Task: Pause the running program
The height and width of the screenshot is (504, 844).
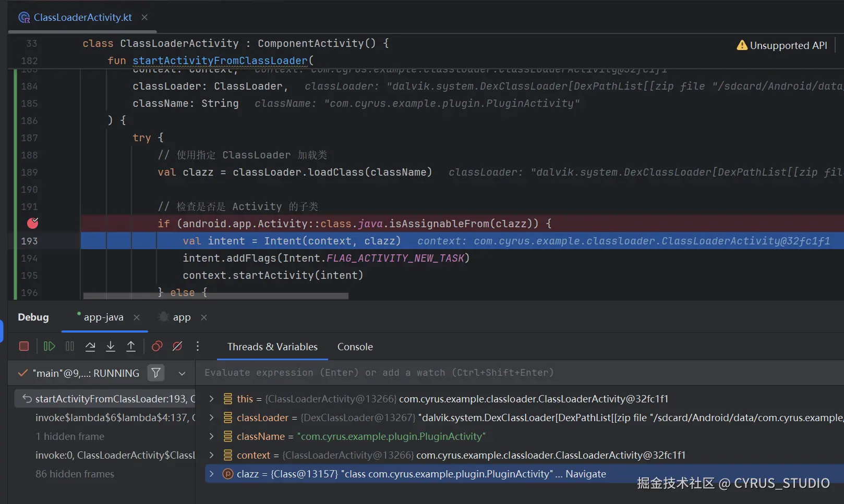Action: [70, 346]
